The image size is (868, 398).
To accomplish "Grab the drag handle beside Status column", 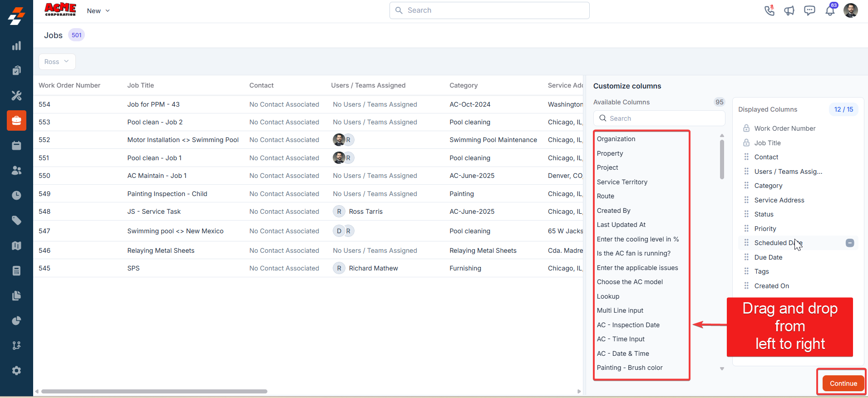I will click(x=746, y=214).
